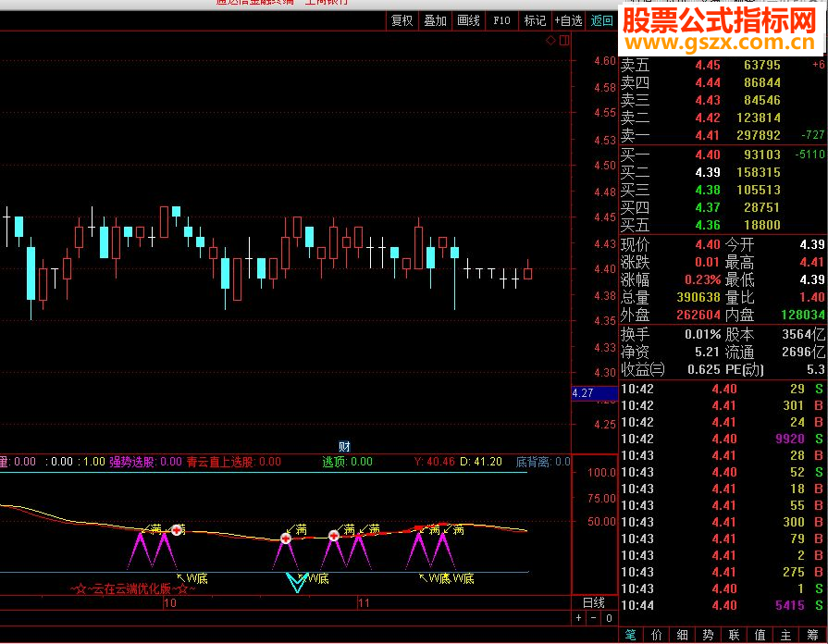Click the 内盘 value 128034
Screen dimensions: 828x644
[803, 315]
